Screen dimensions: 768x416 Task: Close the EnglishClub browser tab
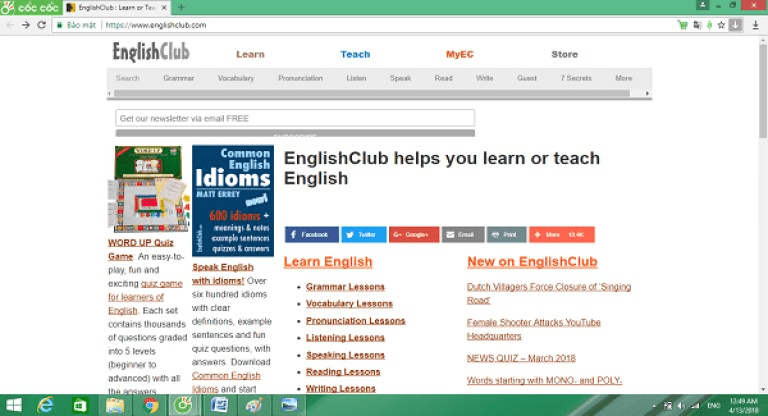click(x=165, y=7)
